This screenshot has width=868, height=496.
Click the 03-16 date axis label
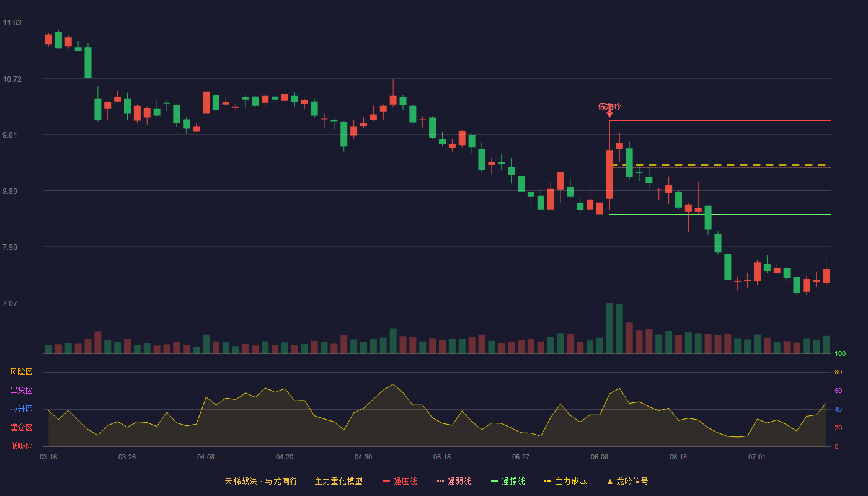48,457
